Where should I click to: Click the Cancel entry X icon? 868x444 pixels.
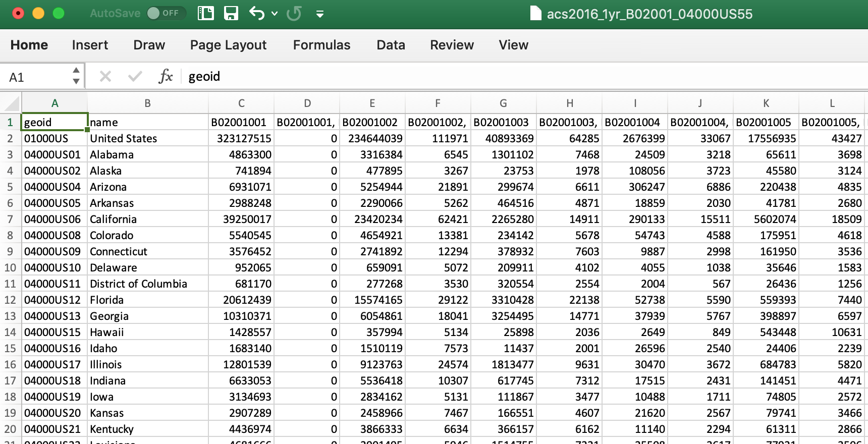coord(105,76)
